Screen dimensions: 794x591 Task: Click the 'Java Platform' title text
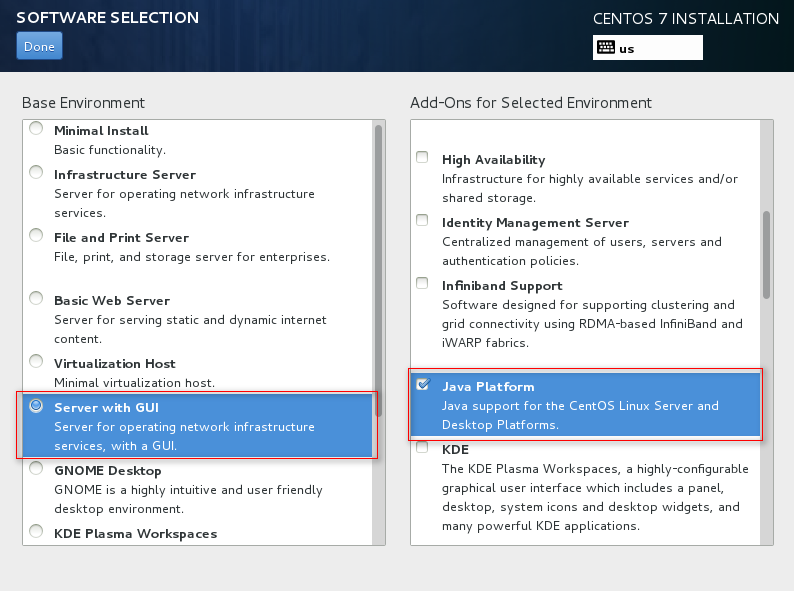pos(488,387)
